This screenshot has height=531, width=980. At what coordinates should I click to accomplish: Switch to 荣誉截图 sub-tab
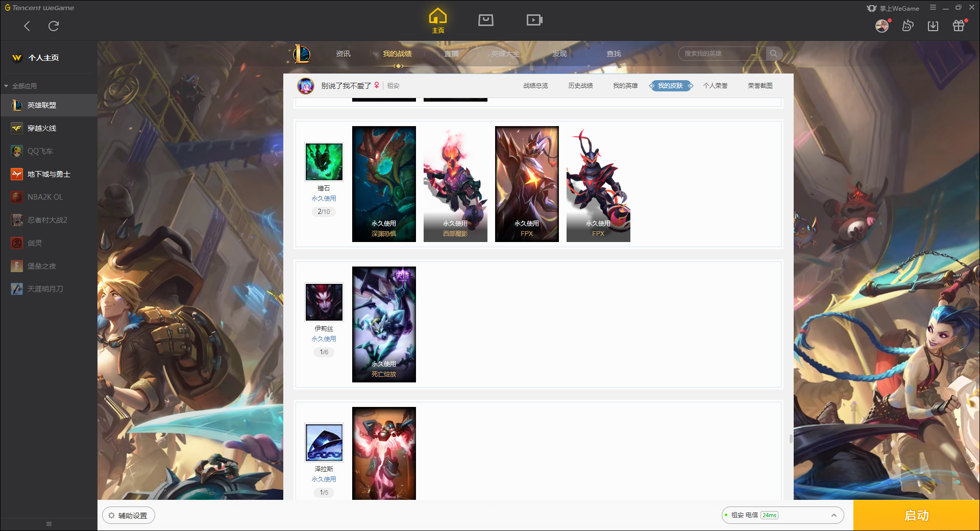(760, 86)
